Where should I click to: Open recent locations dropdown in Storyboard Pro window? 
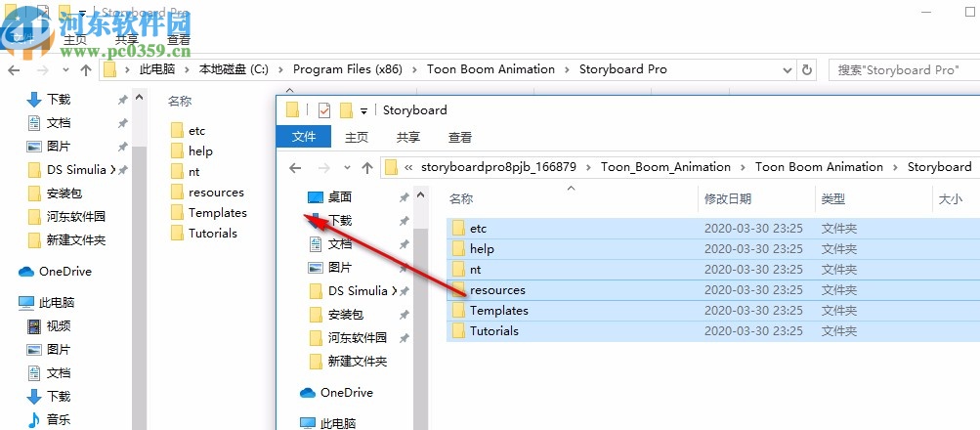[x=65, y=70]
